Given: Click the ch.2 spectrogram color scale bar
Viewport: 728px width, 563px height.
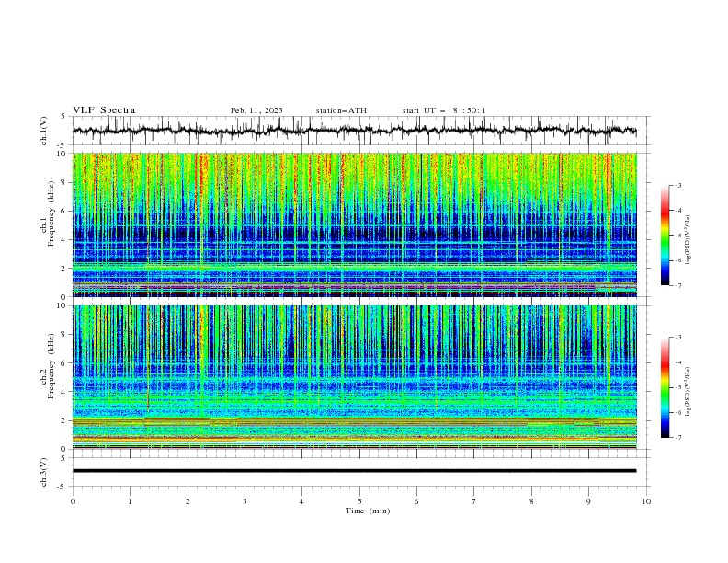Looking at the screenshot, I should (665, 387).
